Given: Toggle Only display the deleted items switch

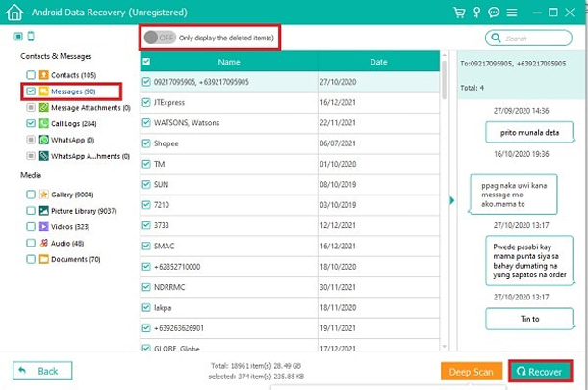Looking at the screenshot, I should click(x=160, y=38).
